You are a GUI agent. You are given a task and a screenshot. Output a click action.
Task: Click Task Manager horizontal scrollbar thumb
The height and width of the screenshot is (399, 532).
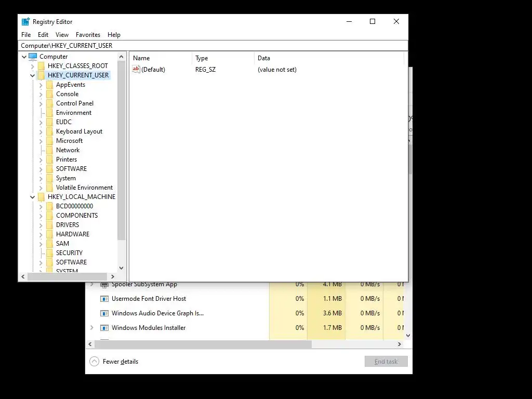pyautogui.click(x=203, y=344)
